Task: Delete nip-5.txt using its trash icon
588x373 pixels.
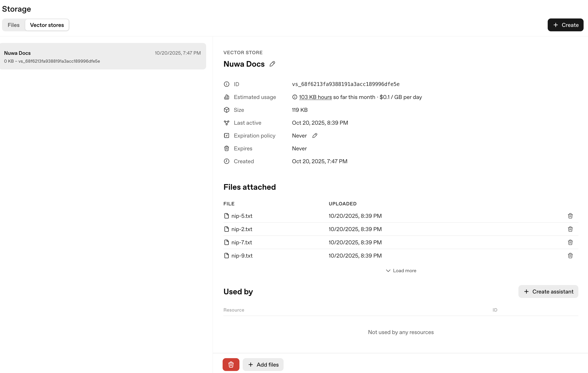Action: click(x=570, y=216)
